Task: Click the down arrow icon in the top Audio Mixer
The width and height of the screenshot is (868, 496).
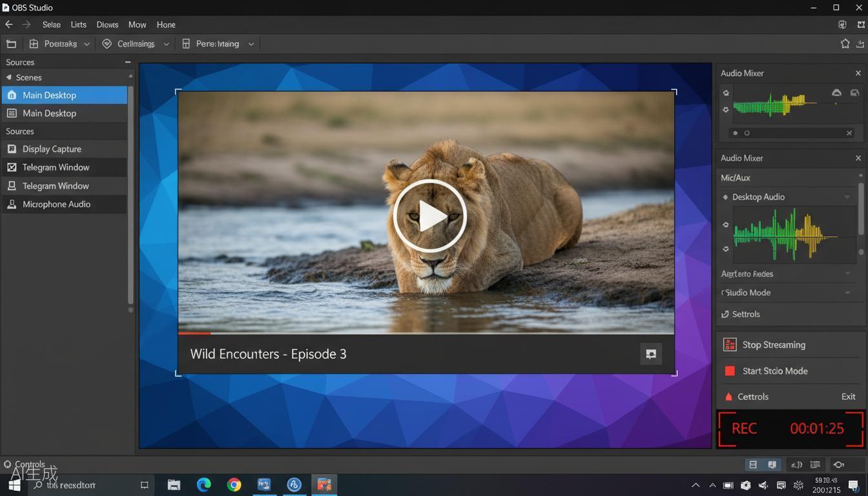Action: click(726, 110)
